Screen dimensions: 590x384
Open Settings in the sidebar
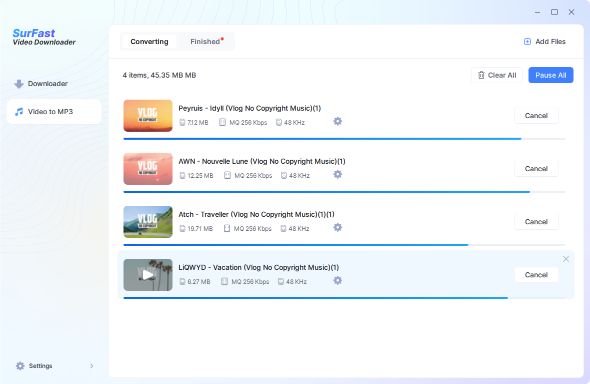click(x=54, y=366)
